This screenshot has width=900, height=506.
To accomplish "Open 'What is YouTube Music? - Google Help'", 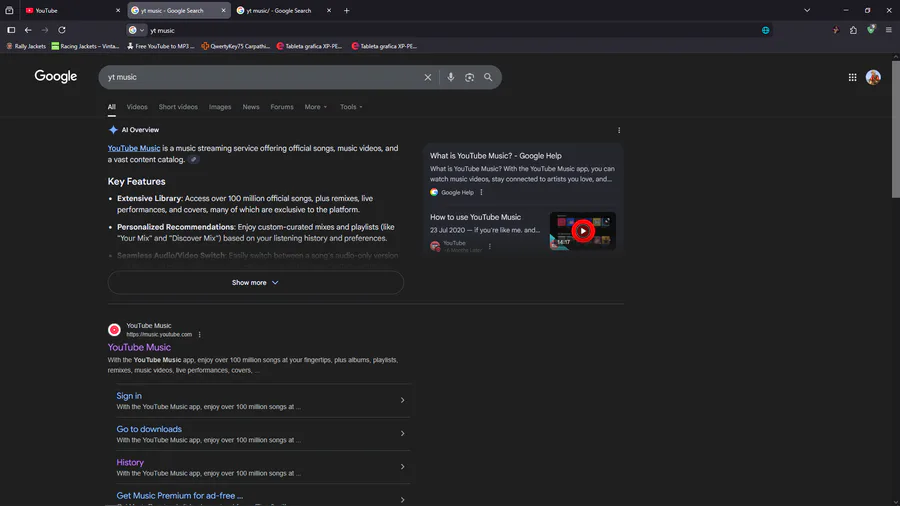I will 496,156.
